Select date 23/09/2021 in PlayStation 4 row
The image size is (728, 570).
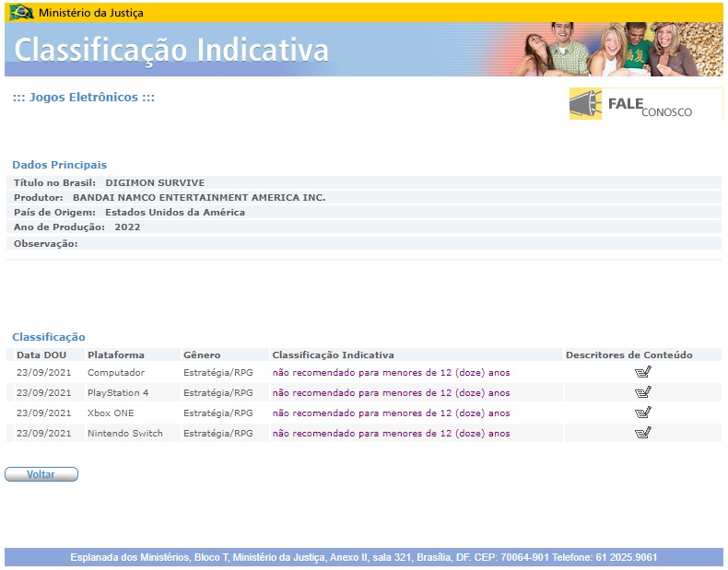pyautogui.click(x=44, y=393)
